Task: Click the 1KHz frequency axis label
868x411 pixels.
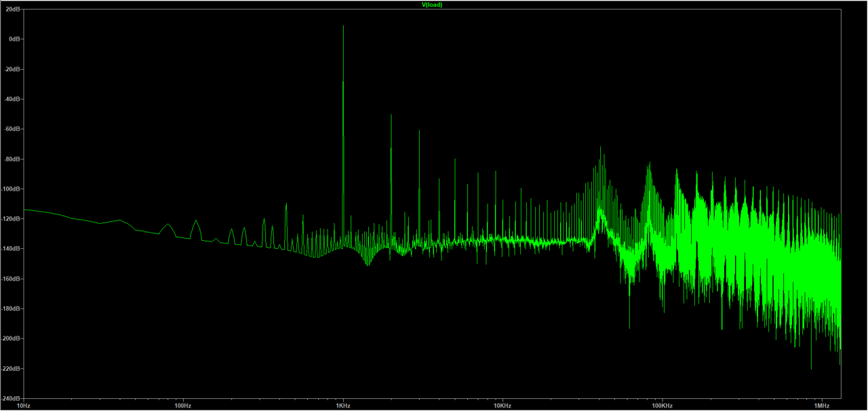Action: tap(343, 406)
